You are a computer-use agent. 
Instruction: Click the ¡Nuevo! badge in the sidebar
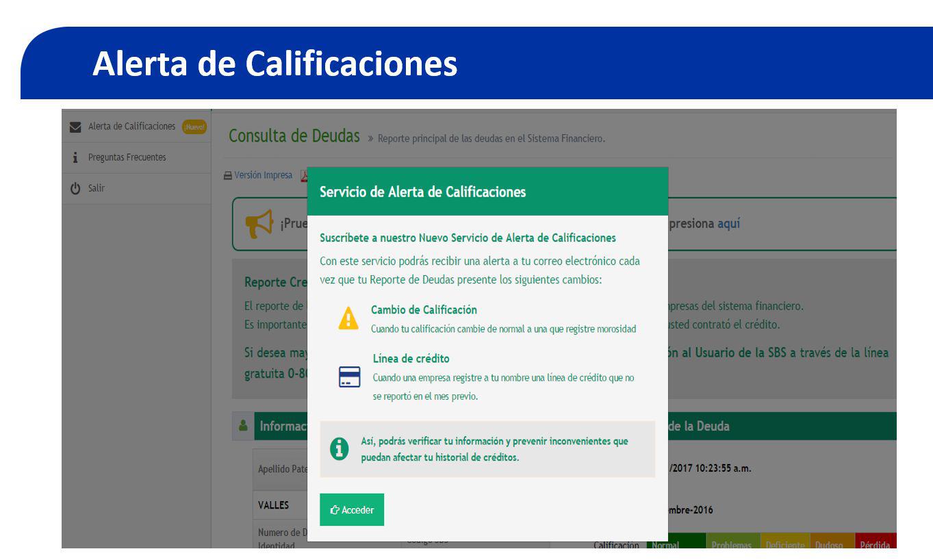(194, 127)
